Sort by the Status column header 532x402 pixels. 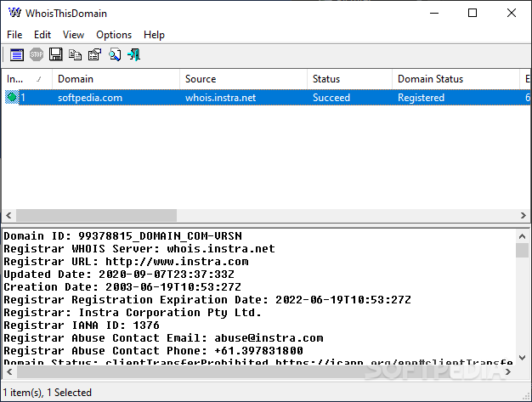tap(350, 79)
